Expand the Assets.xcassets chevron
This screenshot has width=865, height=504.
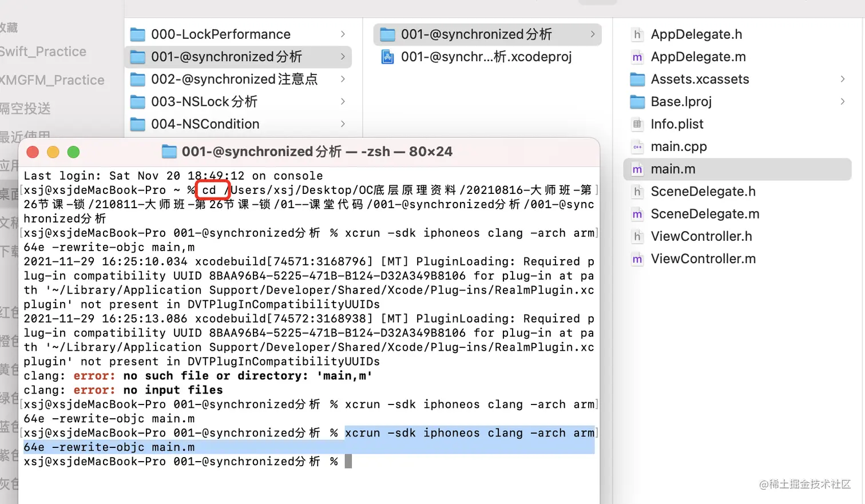(x=842, y=79)
